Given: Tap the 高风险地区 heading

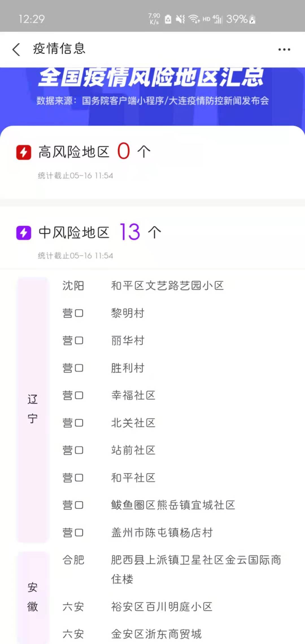Looking at the screenshot, I should point(74,152).
